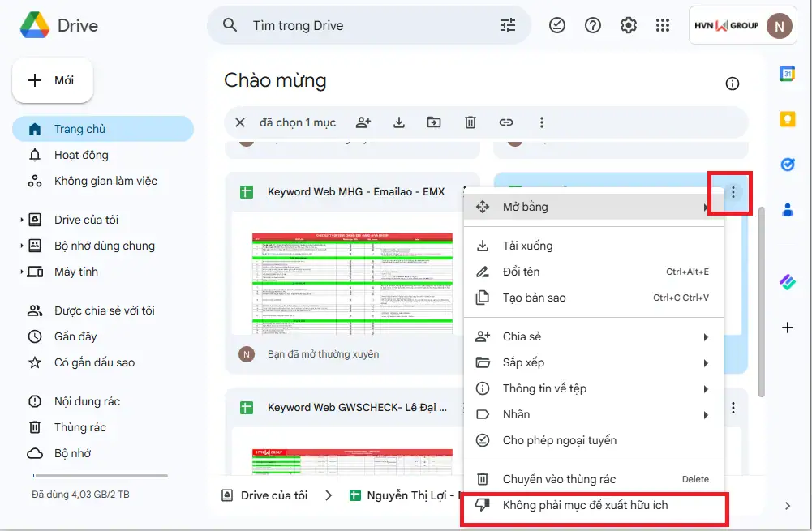This screenshot has width=812, height=531.
Task: Expand the Drive của tôi tree
Action: (22, 220)
